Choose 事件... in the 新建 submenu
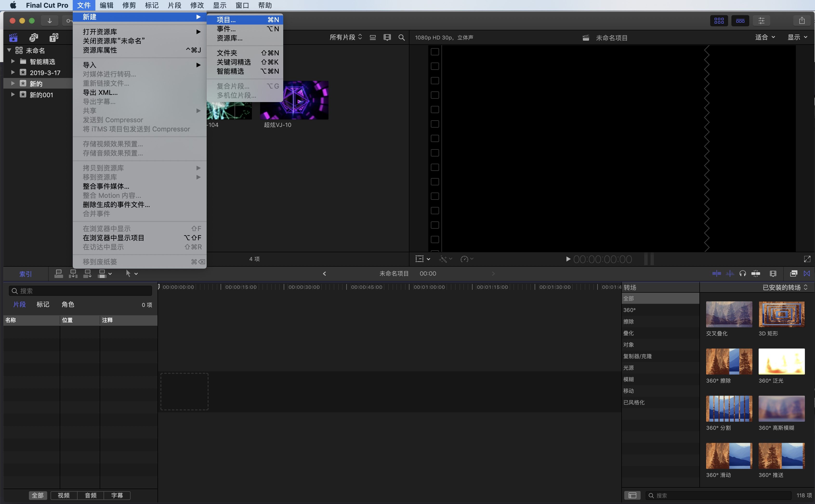Image resolution: width=815 pixels, height=504 pixels. [x=245, y=29]
